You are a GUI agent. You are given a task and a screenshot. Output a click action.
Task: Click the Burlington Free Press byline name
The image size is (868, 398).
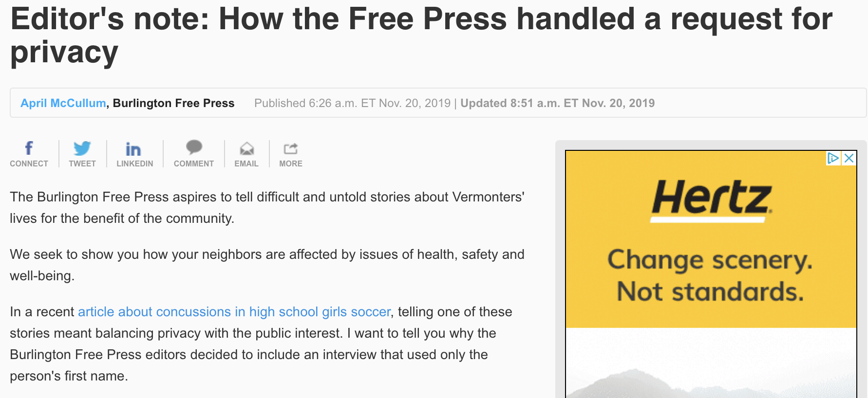point(173,103)
